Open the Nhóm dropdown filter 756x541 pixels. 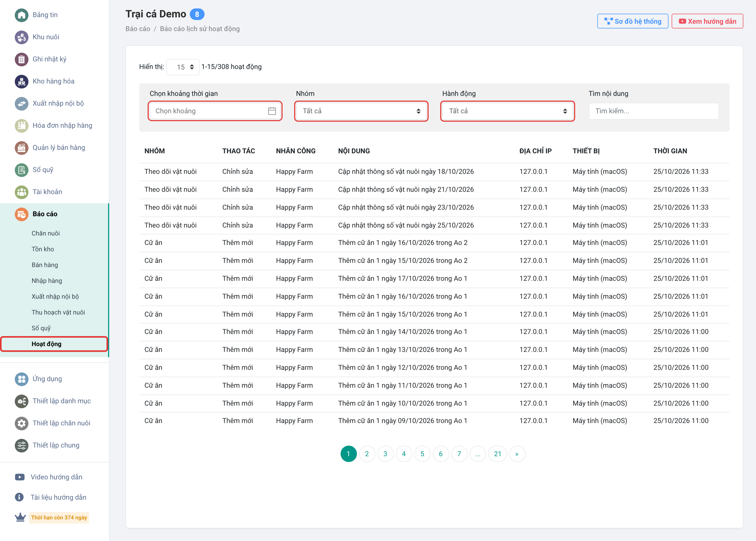click(x=361, y=111)
